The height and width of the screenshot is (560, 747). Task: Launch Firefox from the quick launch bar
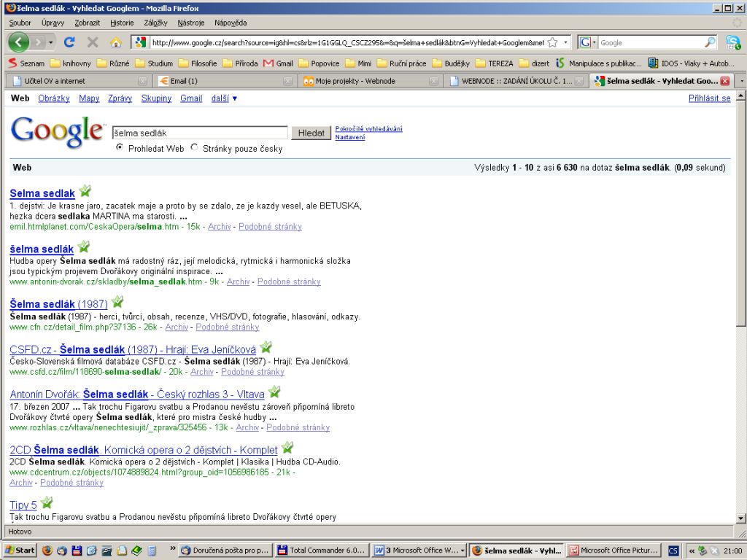[47, 551]
